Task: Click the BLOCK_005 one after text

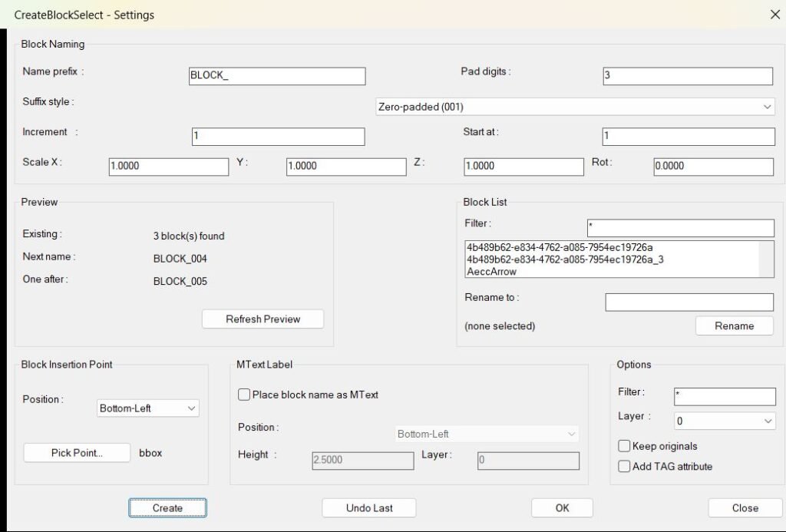Action: point(180,281)
